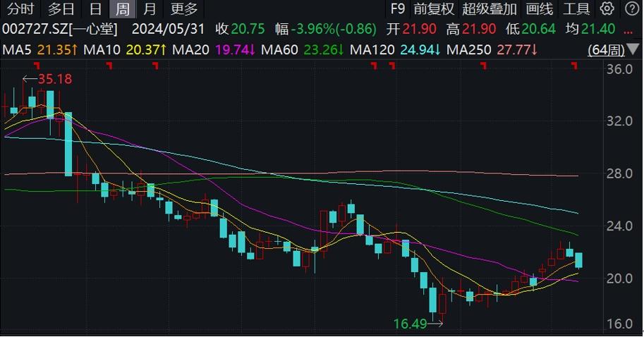Click red ellipsis after 均 price value
644x337 pixels.
pyautogui.click(x=628, y=30)
